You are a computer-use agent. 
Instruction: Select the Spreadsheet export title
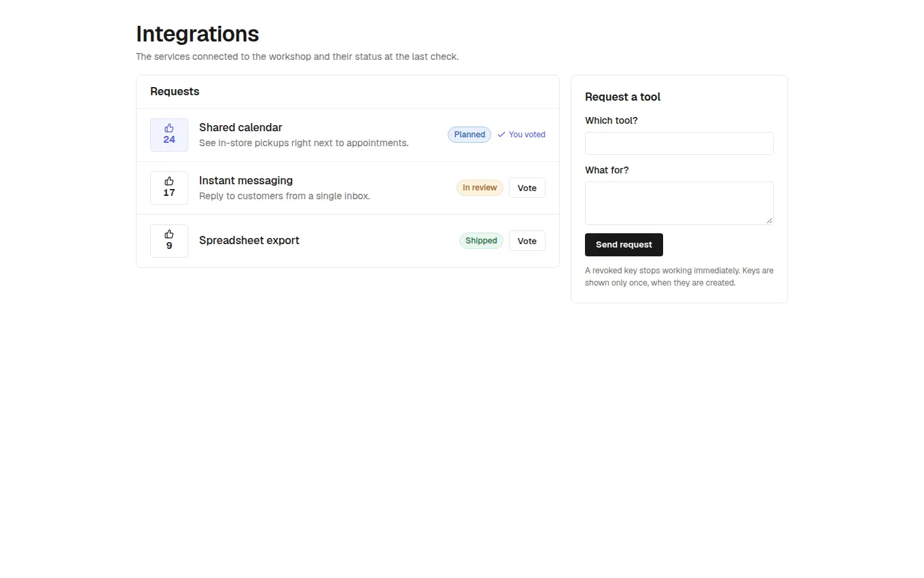pyautogui.click(x=249, y=240)
